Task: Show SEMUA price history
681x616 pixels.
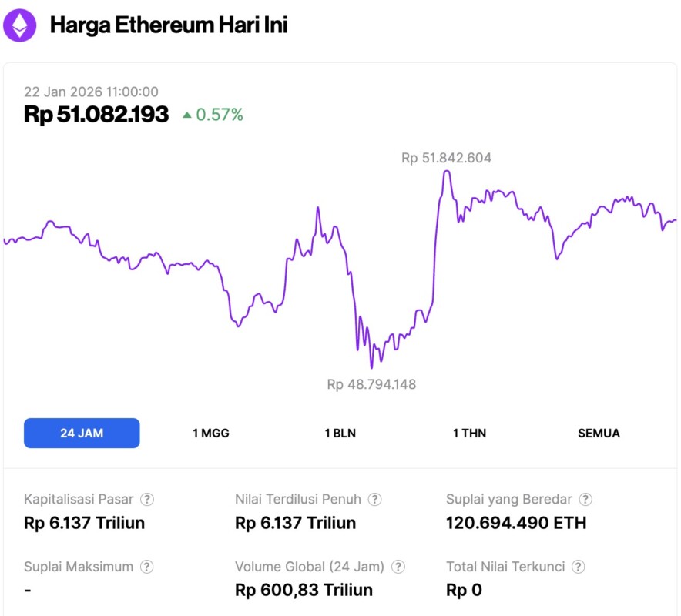Action: 599,433
